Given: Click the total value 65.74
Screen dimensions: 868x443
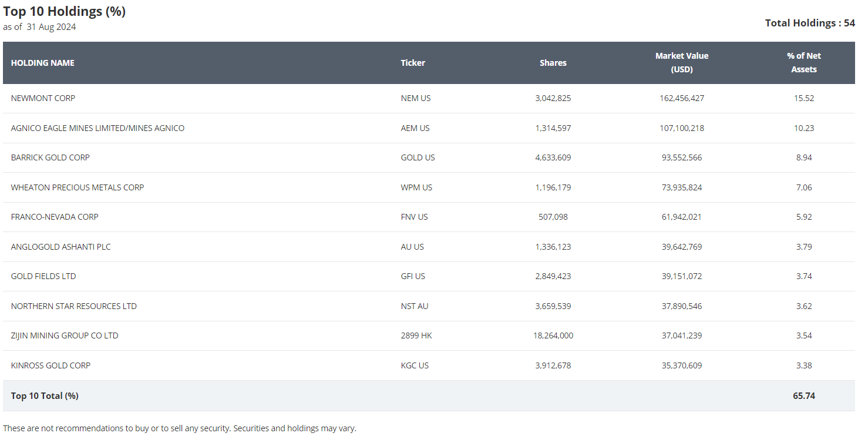Looking at the screenshot, I should pos(804,396).
